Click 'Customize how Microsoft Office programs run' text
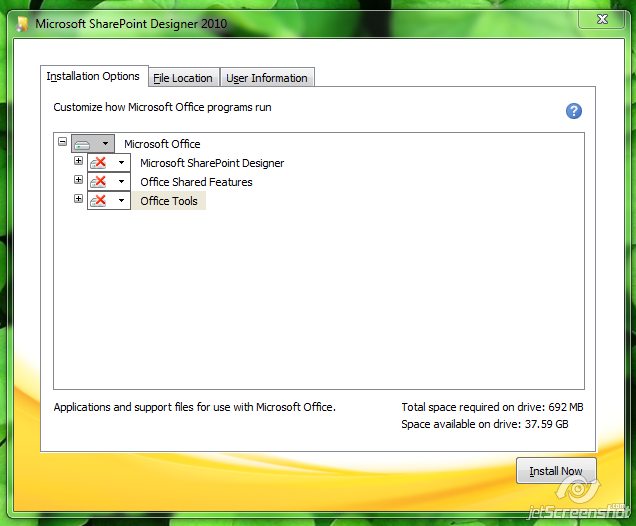636x526 pixels. 162,107
